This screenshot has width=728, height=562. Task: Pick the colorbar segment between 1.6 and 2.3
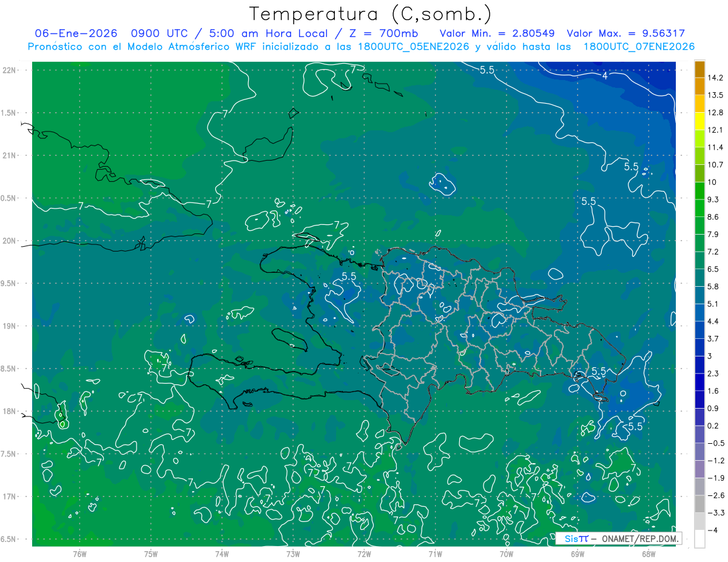click(699, 383)
